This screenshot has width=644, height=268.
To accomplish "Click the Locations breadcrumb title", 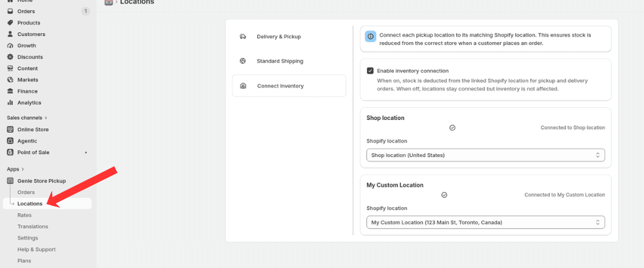I will [x=137, y=2].
